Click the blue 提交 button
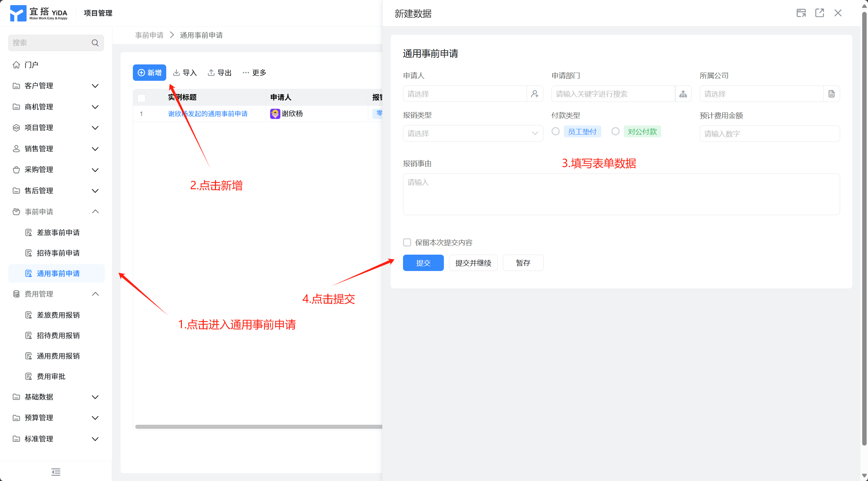 coord(423,263)
